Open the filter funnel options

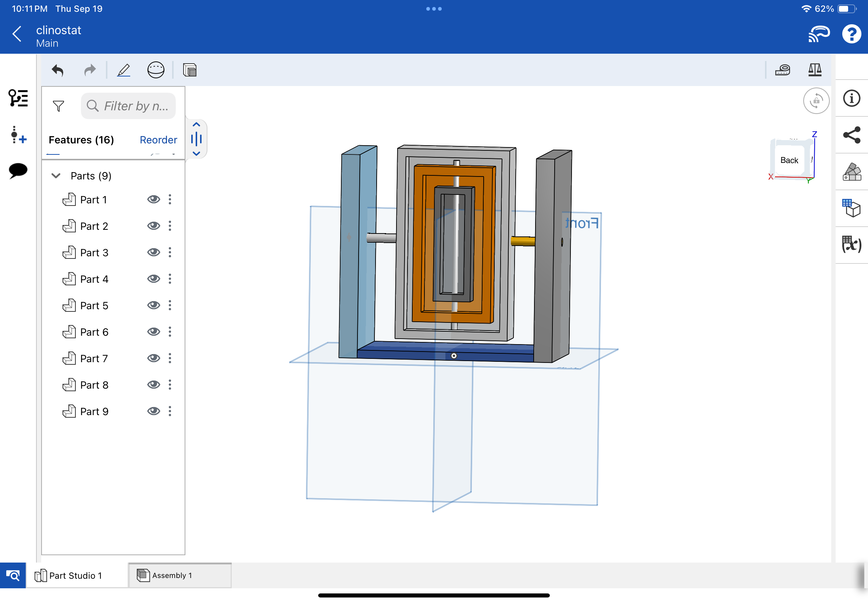pos(58,106)
